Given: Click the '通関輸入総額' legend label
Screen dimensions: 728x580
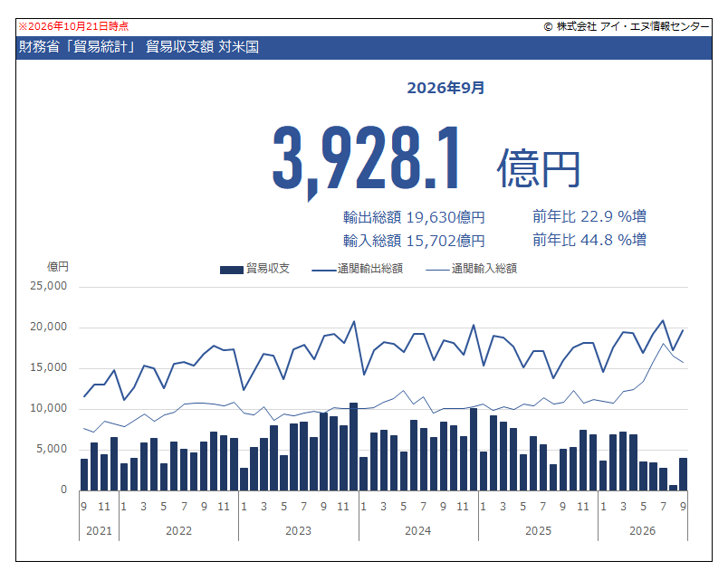Looking at the screenshot, I should [x=484, y=269].
